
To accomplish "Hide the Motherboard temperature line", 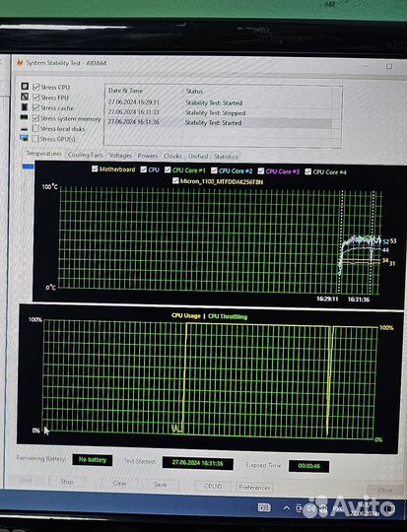I will [x=95, y=168].
